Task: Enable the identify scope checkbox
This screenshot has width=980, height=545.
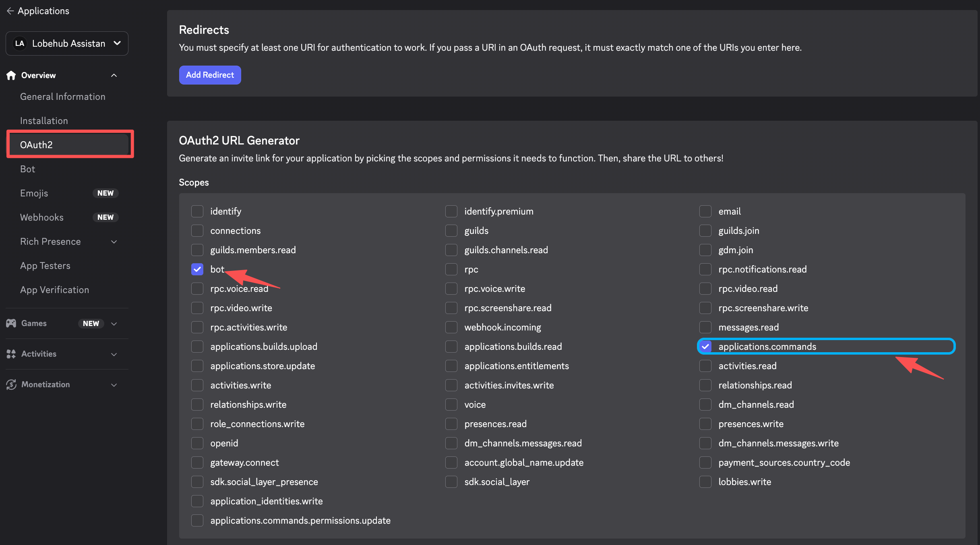Action: pyautogui.click(x=197, y=211)
